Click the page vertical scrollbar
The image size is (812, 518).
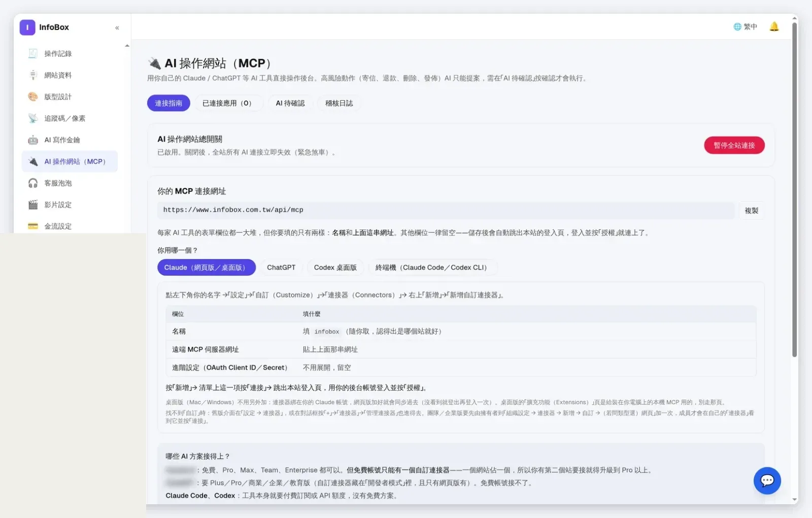795,190
